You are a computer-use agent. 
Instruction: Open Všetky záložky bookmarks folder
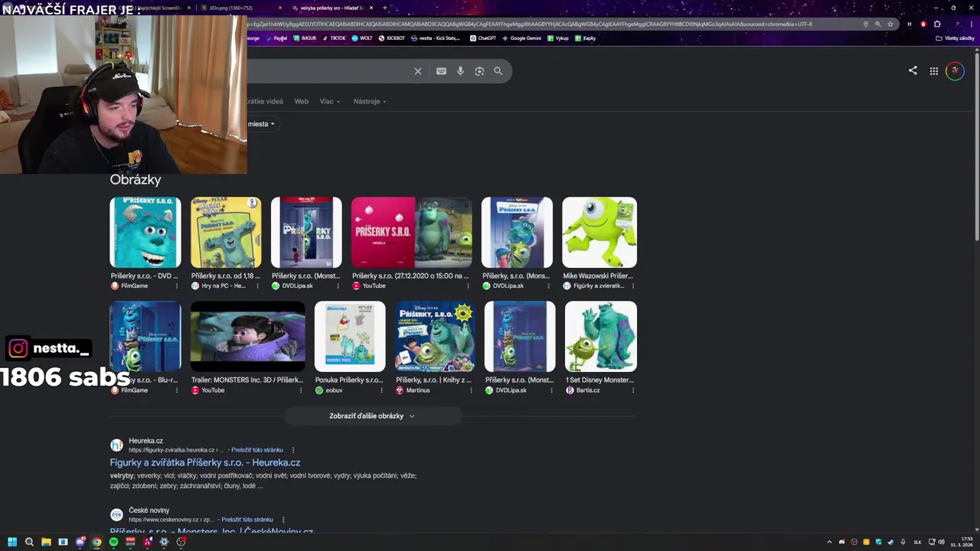pyautogui.click(x=955, y=37)
